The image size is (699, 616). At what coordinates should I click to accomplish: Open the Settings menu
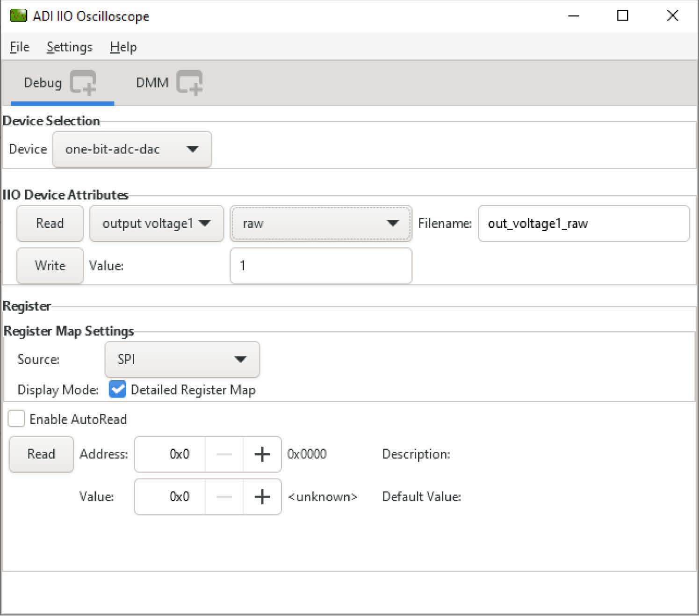69,47
